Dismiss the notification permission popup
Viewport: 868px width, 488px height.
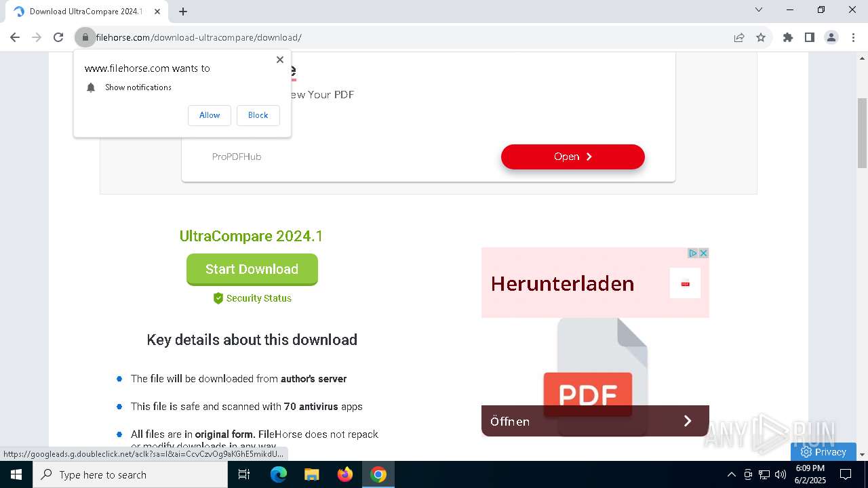click(x=280, y=60)
